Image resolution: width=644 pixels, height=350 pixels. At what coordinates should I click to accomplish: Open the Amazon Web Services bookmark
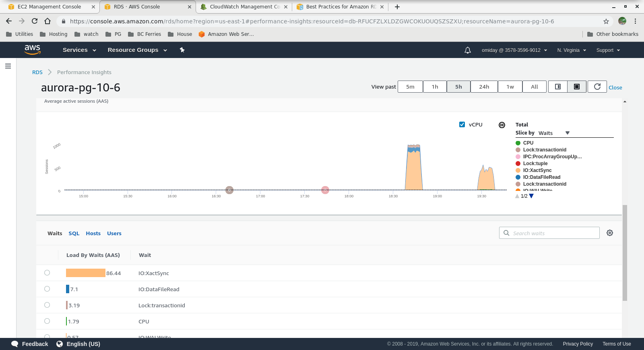(226, 34)
